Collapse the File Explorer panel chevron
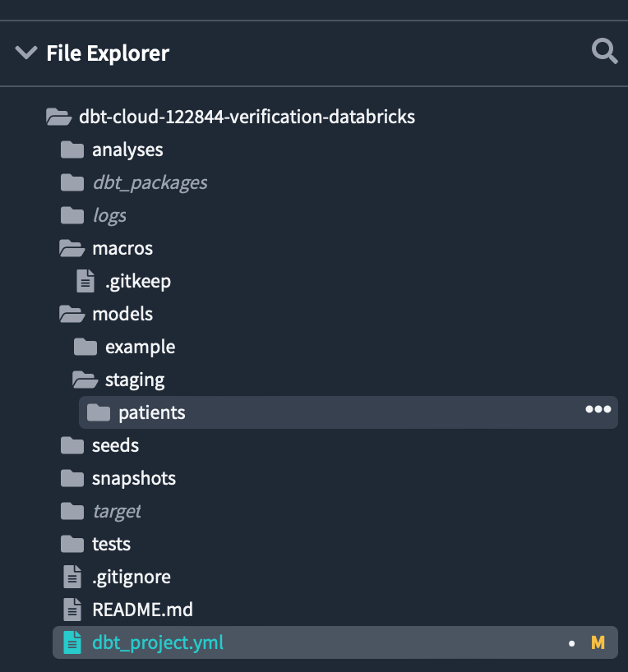 point(26,53)
